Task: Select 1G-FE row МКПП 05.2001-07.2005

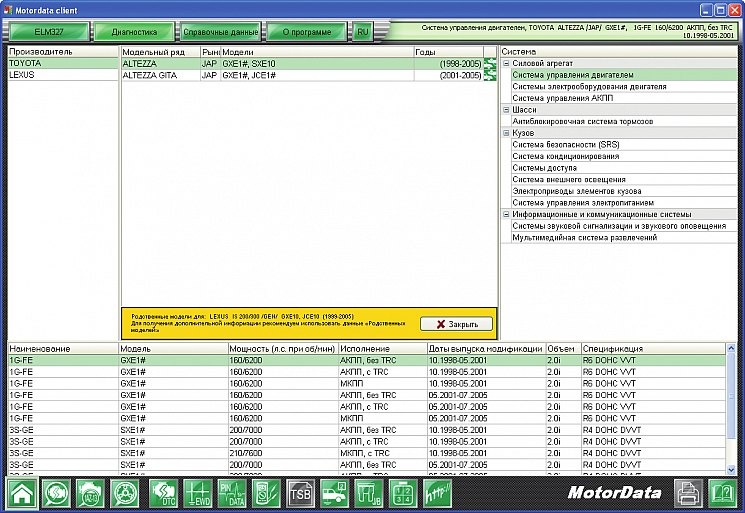Action: (367, 418)
